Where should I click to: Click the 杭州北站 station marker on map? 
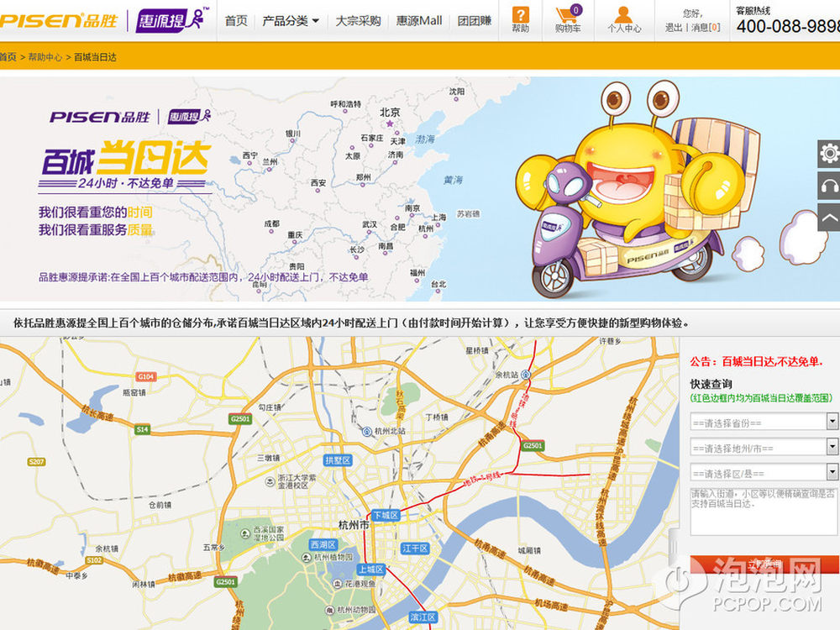pos(367,431)
